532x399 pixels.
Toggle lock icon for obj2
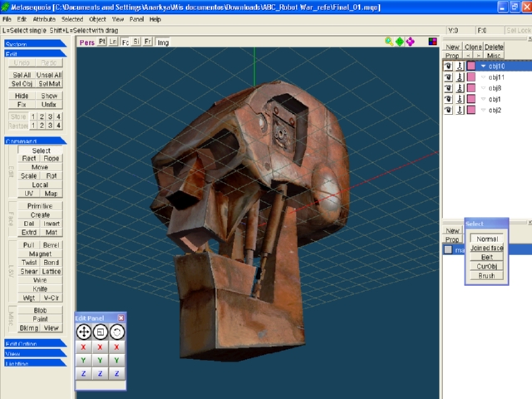[x=460, y=110]
